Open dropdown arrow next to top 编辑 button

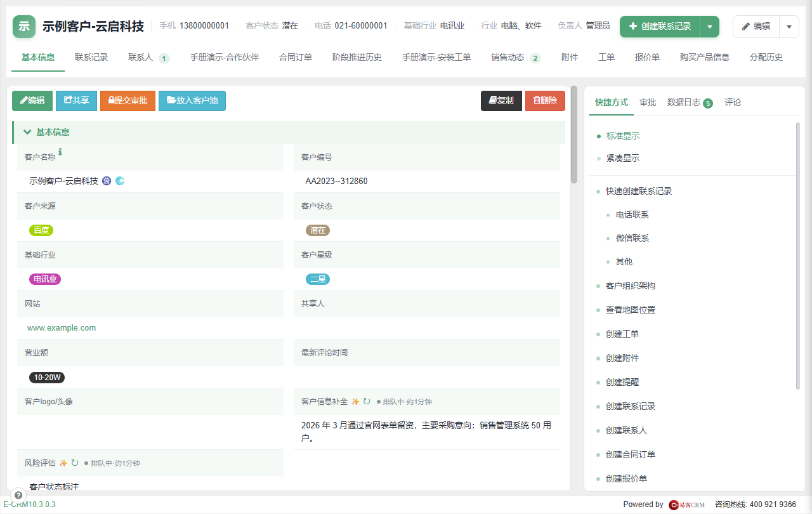[789, 27]
